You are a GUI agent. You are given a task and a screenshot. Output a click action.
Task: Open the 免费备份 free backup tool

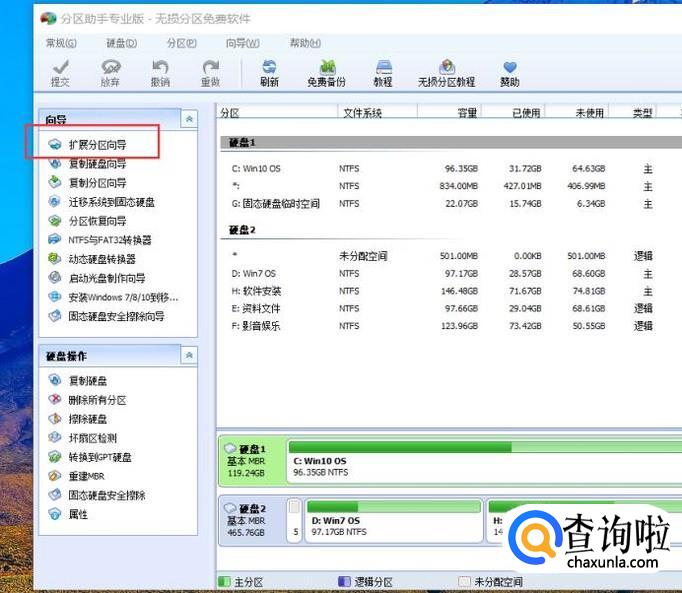326,73
